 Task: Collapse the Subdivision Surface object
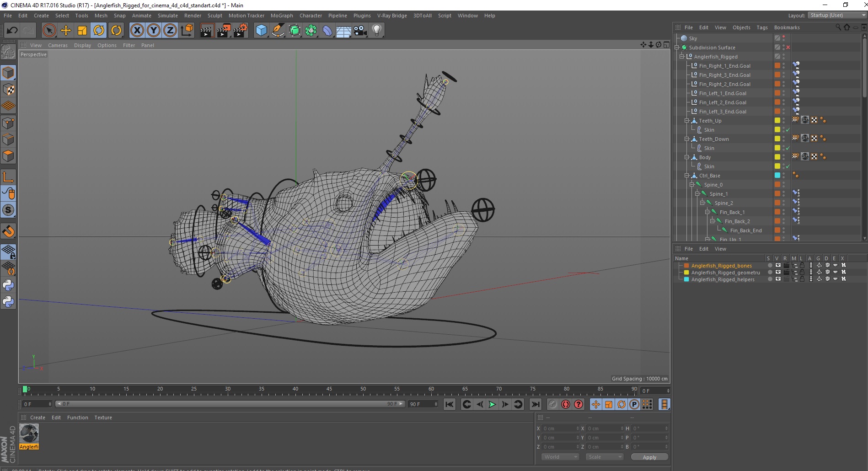click(677, 48)
